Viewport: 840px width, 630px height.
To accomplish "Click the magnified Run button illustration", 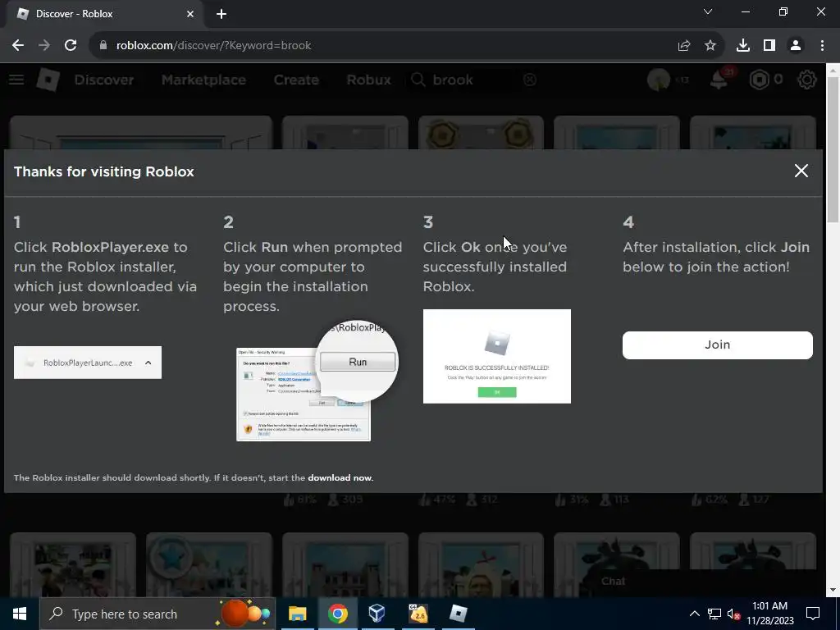I will (358, 362).
